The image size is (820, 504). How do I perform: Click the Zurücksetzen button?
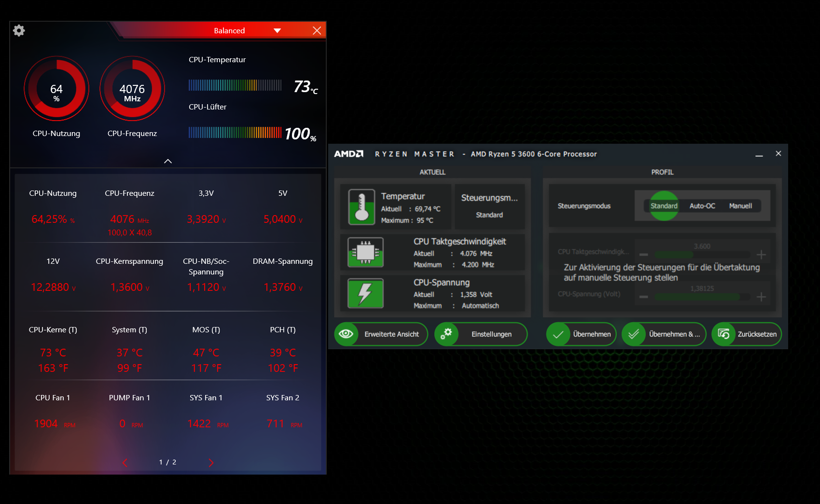[x=747, y=334]
